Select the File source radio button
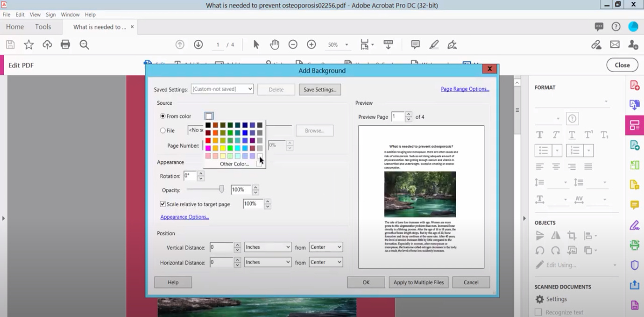Viewport: 644px width, 317px height. click(x=163, y=130)
